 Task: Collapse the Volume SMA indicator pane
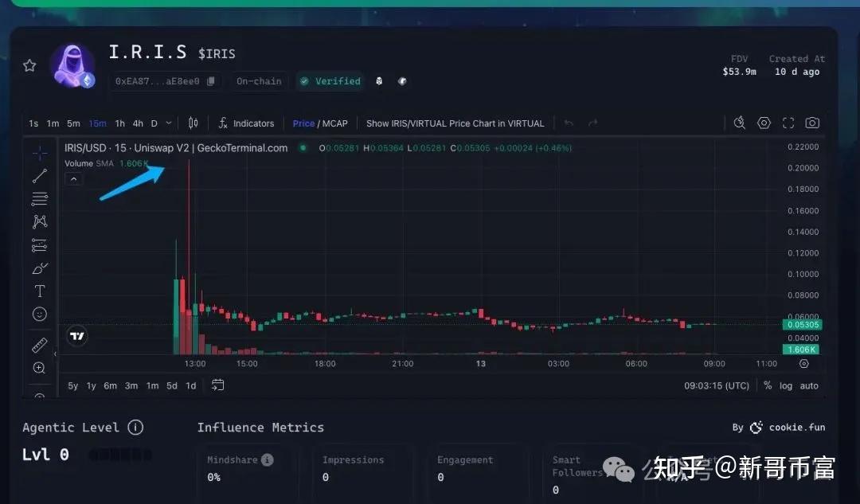coord(73,178)
